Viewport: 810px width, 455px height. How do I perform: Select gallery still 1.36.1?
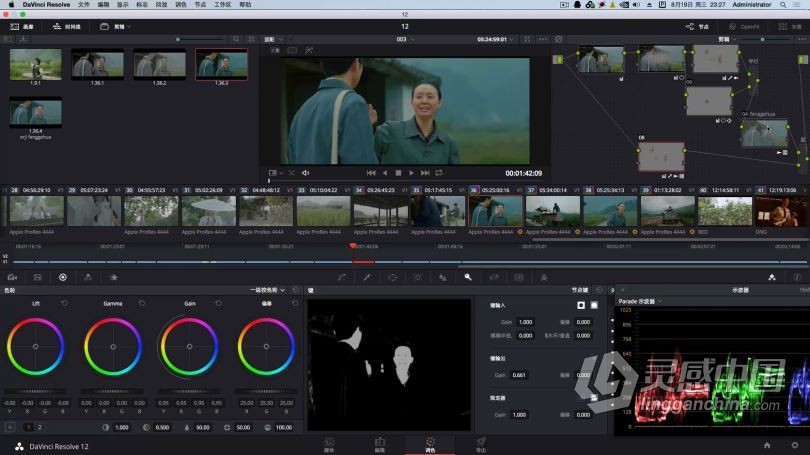97,65
